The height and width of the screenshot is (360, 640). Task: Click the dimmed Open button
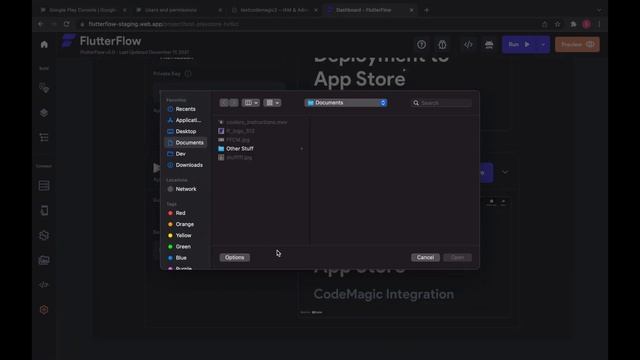(457, 258)
